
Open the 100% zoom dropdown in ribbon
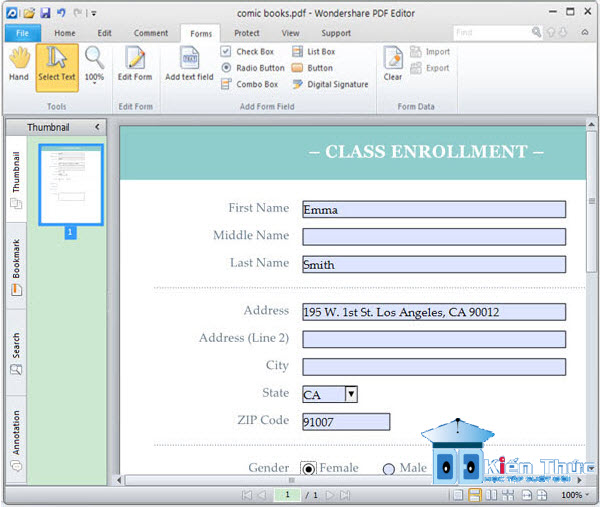coord(94,64)
